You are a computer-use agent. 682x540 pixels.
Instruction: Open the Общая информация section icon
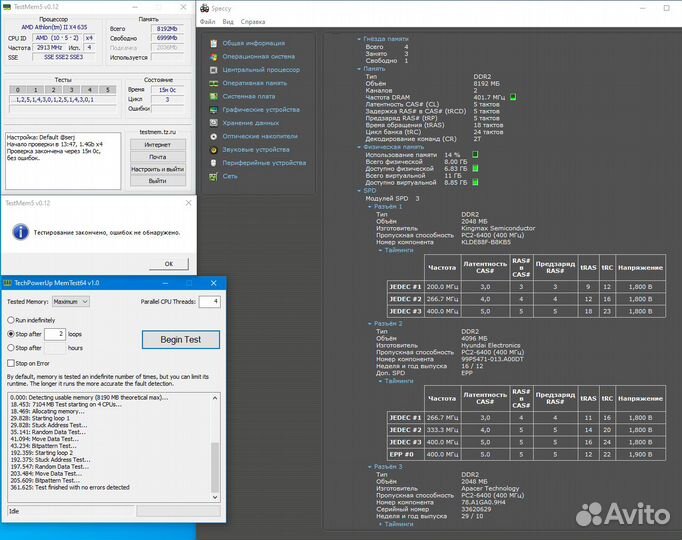click(214, 44)
